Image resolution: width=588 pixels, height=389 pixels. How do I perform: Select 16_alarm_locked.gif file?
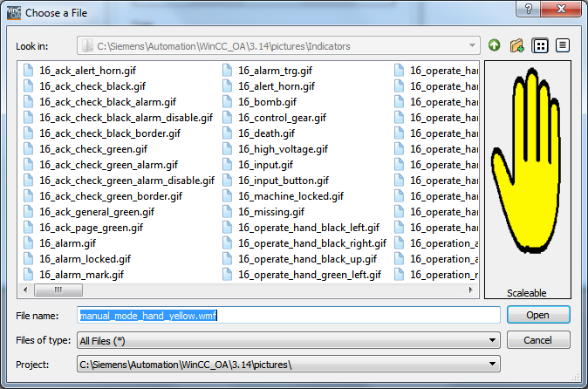(x=85, y=259)
